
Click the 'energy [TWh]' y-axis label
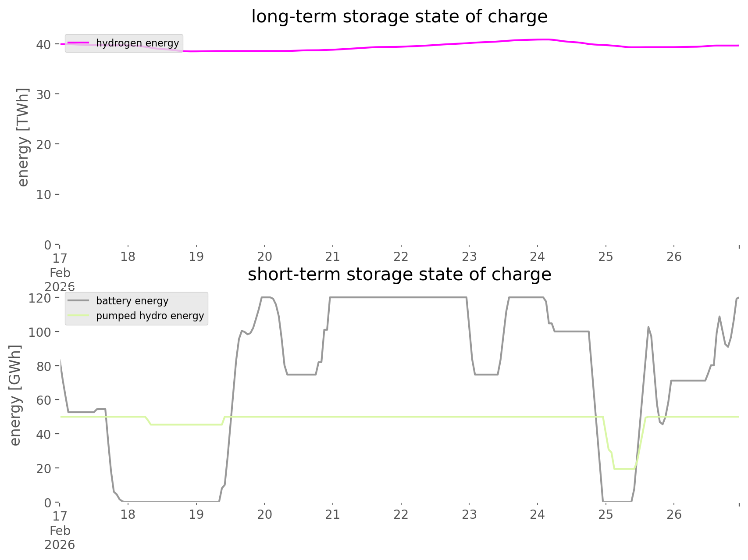(x=23, y=137)
